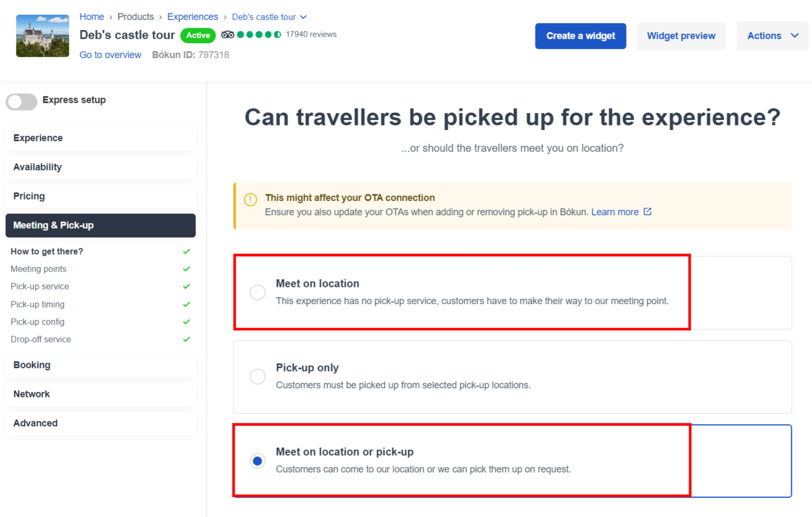Click the TripAdvisor owl icon
The height and width of the screenshot is (517, 812).
pyautogui.click(x=228, y=34)
